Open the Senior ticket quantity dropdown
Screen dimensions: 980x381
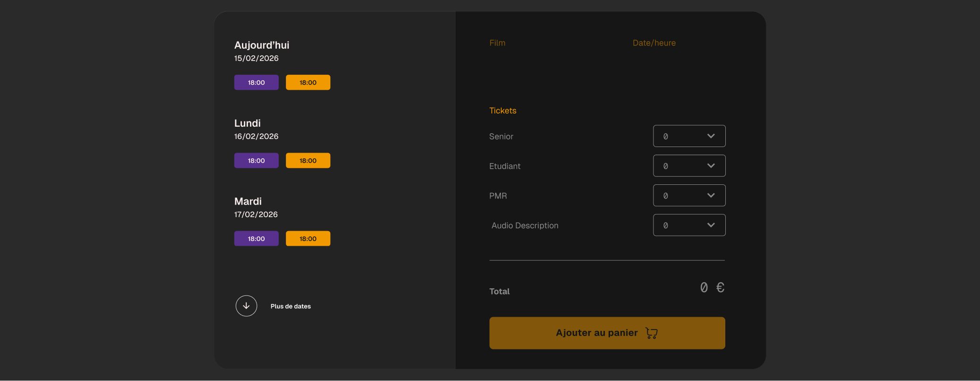pyautogui.click(x=689, y=136)
